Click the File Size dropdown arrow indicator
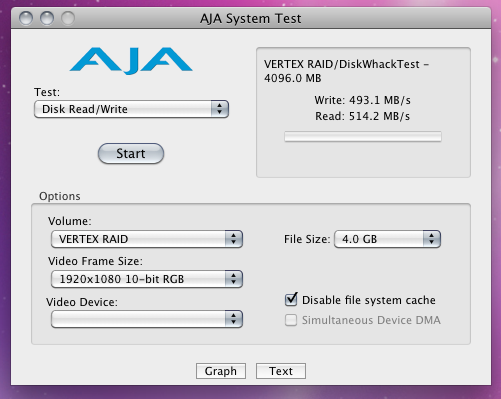Viewport: 501px width, 399px height. coord(432,239)
